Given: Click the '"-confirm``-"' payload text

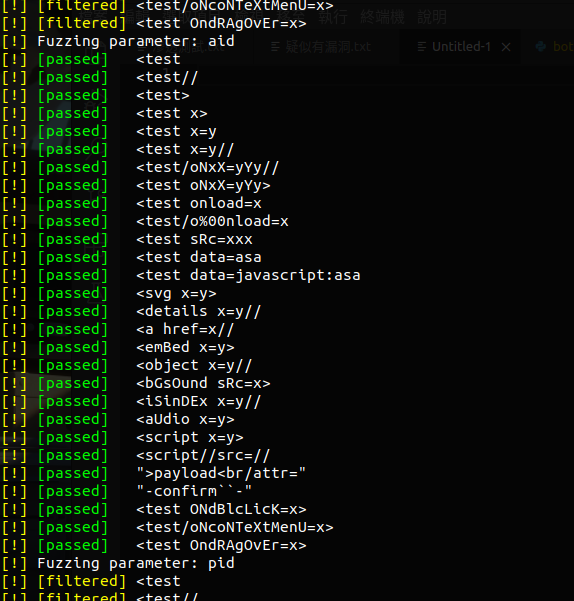Looking at the screenshot, I should (x=194, y=491).
